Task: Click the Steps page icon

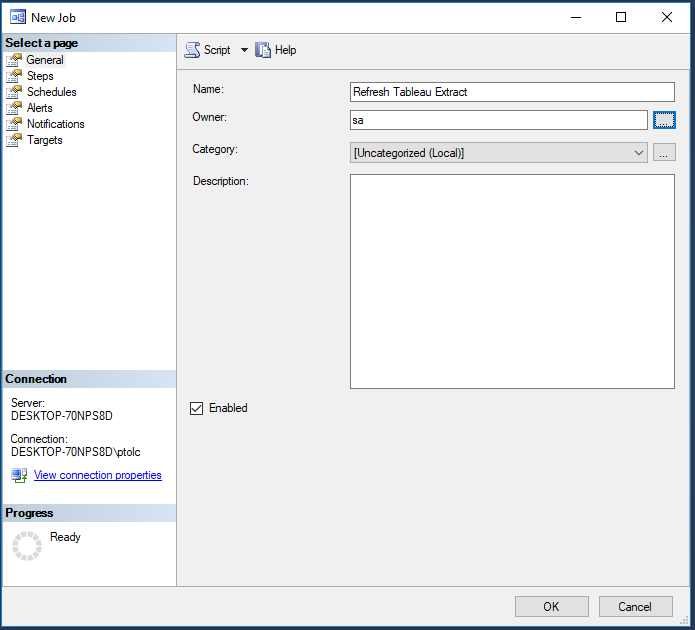Action: pyautogui.click(x=14, y=76)
